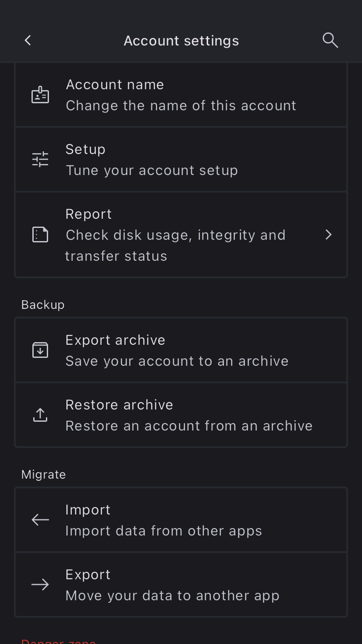362x644 pixels.
Task: Click the Restore archive upload icon
Action: 40,415
